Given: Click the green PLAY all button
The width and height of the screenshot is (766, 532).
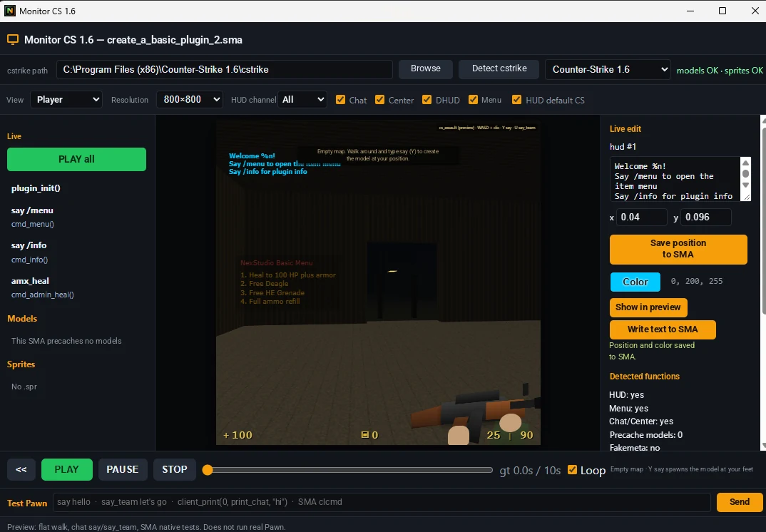Looking at the screenshot, I should [x=76, y=159].
